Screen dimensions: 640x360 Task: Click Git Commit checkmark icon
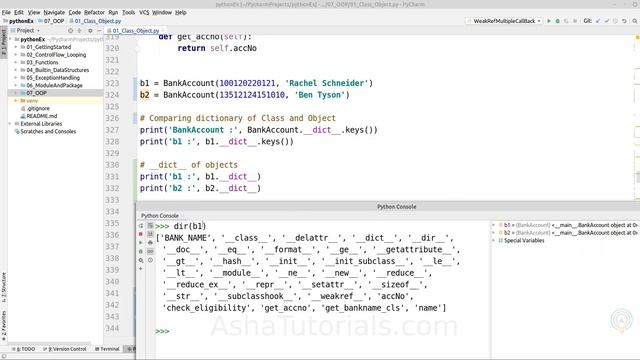click(x=607, y=21)
